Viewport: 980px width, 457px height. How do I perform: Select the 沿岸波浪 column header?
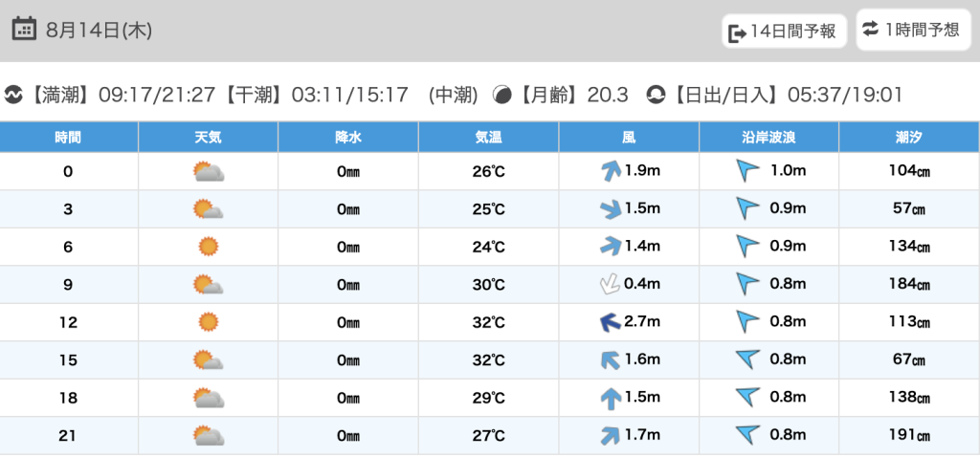coord(768,138)
